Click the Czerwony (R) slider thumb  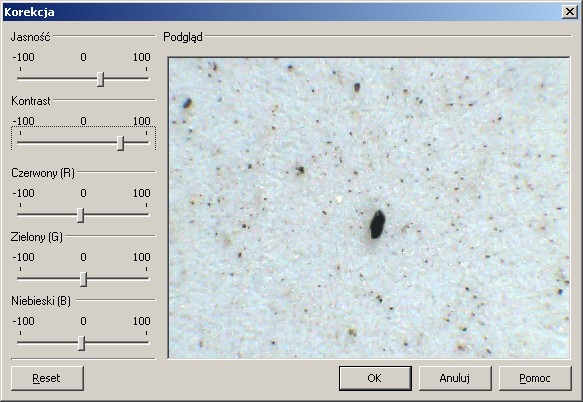point(81,215)
